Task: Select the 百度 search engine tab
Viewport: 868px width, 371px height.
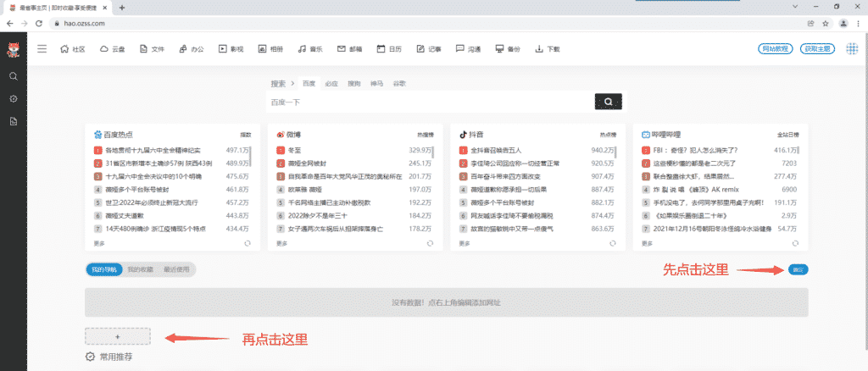Action: pyautogui.click(x=309, y=84)
